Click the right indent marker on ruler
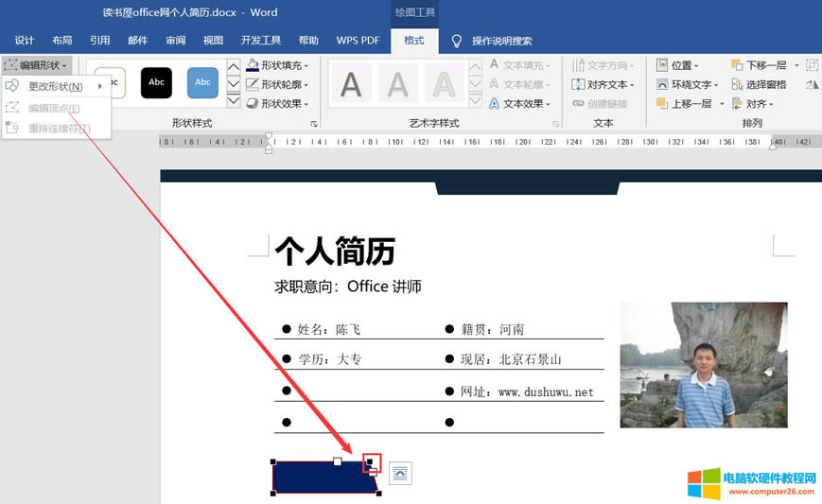The width and height of the screenshot is (822, 504). (772, 147)
